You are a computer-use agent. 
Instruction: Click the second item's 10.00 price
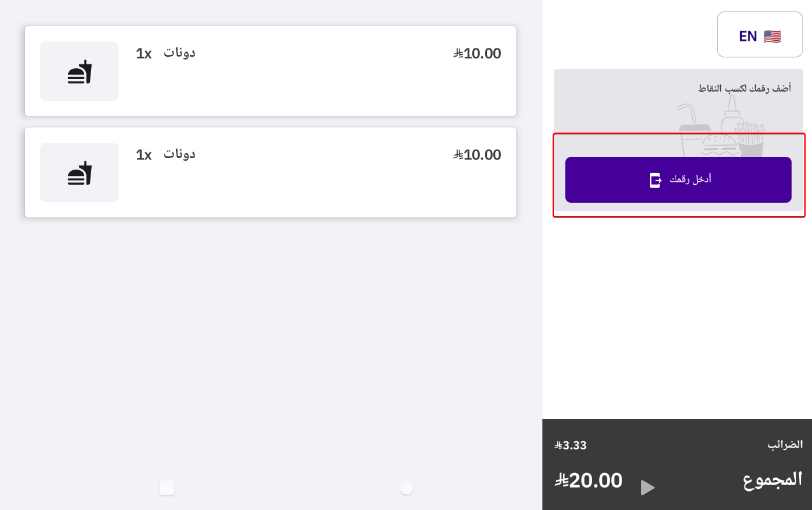477,155
